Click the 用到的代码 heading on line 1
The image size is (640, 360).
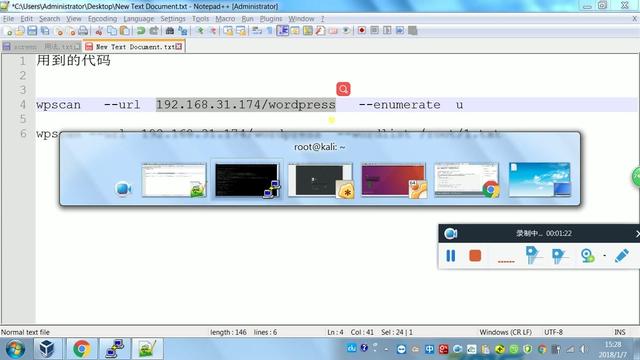click(x=73, y=60)
